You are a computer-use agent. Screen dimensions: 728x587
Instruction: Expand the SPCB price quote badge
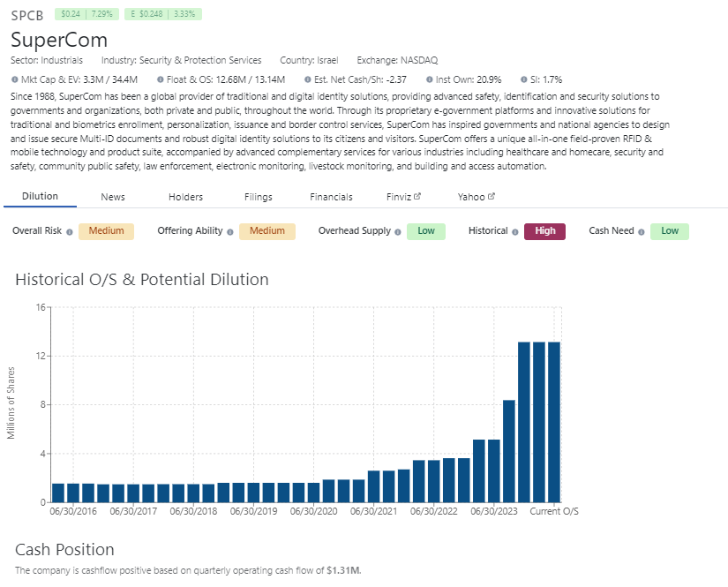[86, 14]
